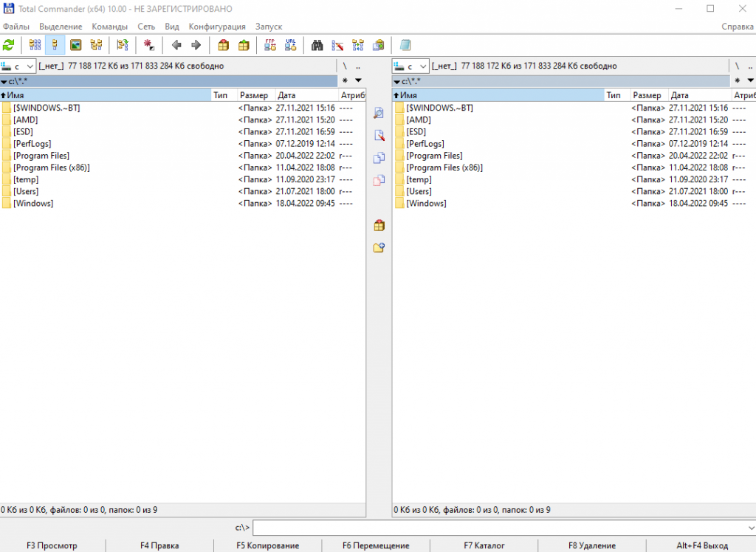Toggle the Tree view toolbar button

pyautogui.click(x=96, y=45)
